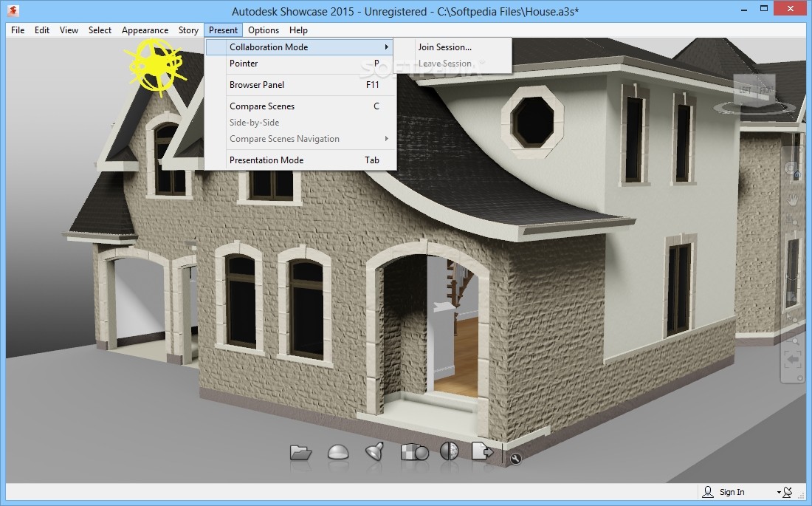Select the hand pan tool in nav bar
This screenshot has height=506, width=812.
pyautogui.click(x=792, y=199)
